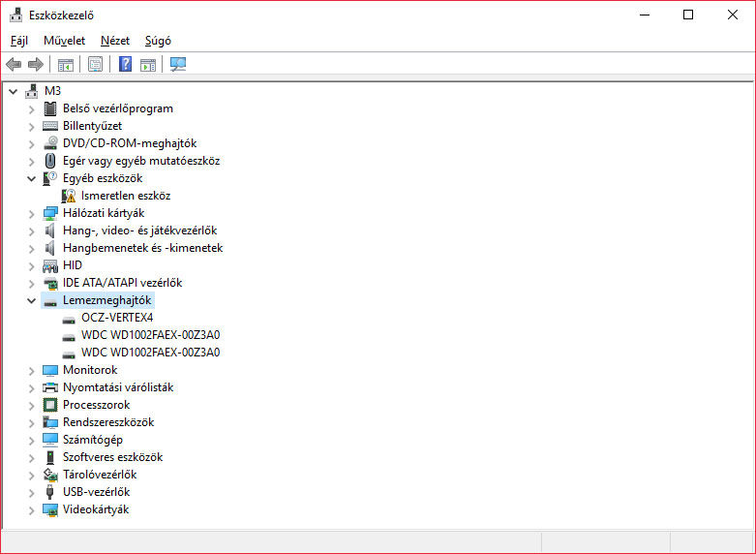Click speaker icon for Hangbemenetek és -kimenetek
Screen dimensions: 756x554
coord(50,248)
